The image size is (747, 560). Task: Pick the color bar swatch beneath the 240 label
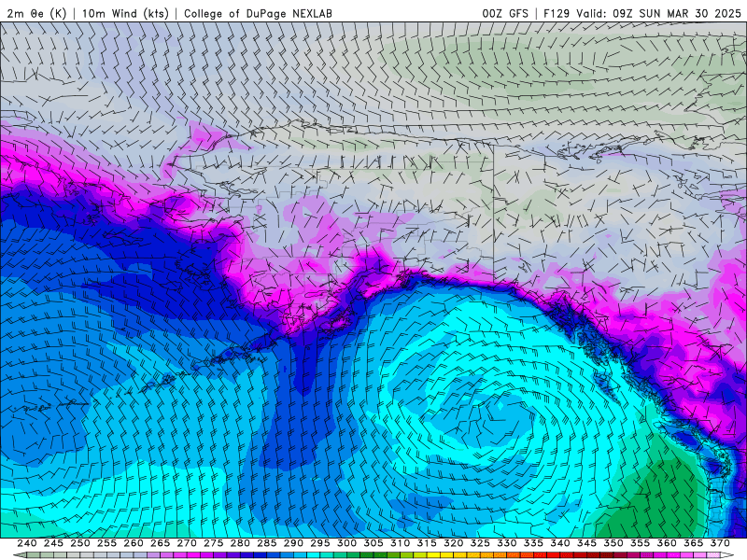click(34, 555)
